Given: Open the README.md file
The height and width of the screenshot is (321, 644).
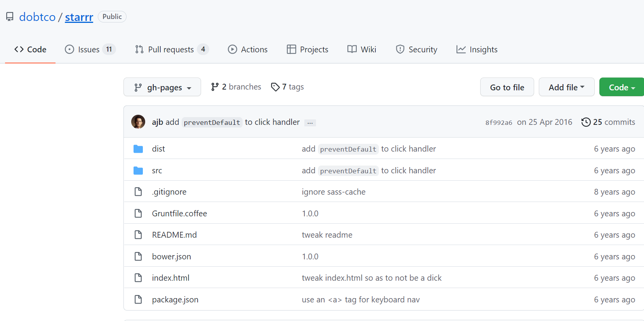Looking at the screenshot, I should 174,235.
